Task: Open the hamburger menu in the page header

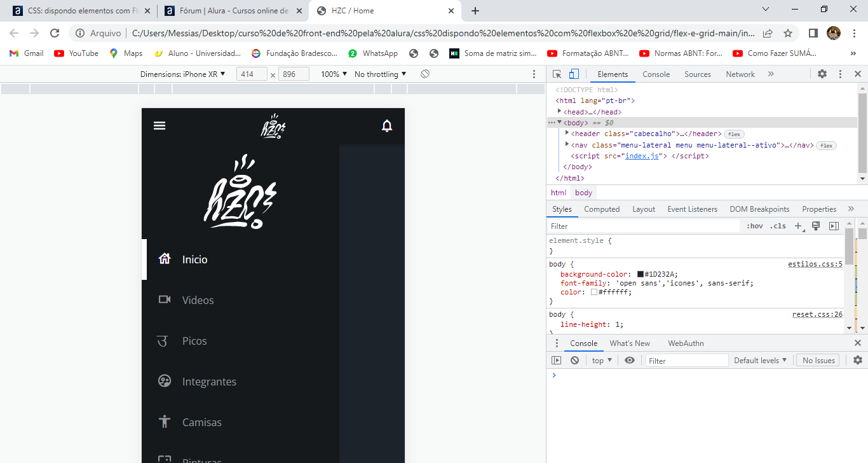Action: pyautogui.click(x=159, y=126)
